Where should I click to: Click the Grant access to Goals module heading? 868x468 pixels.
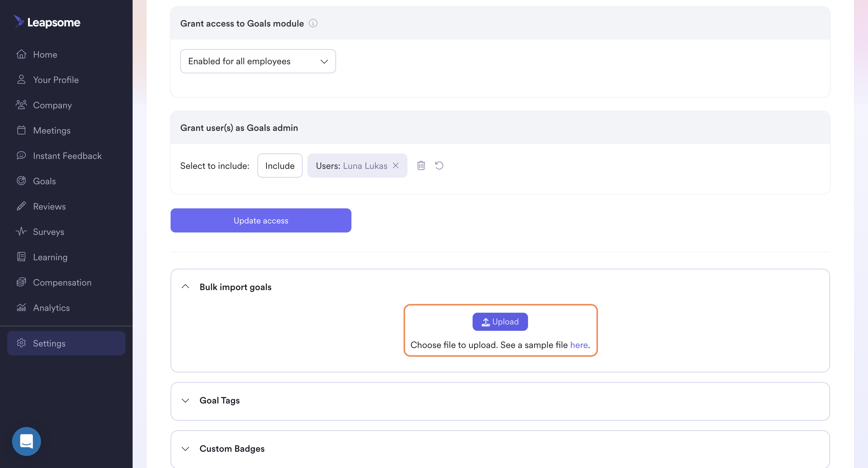(242, 23)
